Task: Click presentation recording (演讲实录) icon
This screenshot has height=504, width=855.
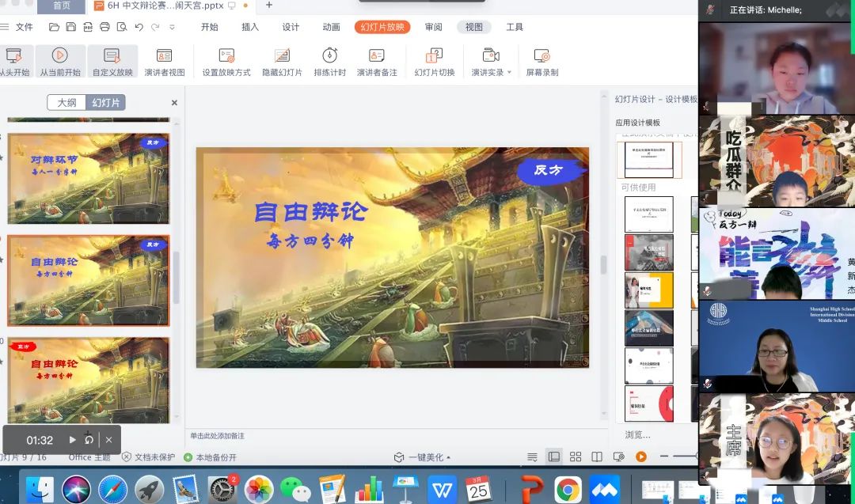Action: click(491, 55)
